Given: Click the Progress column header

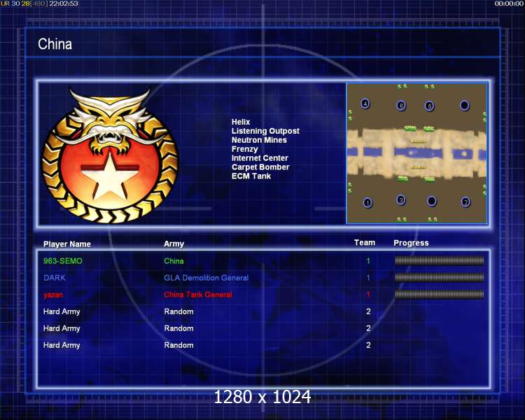Looking at the screenshot, I should [x=411, y=243].
